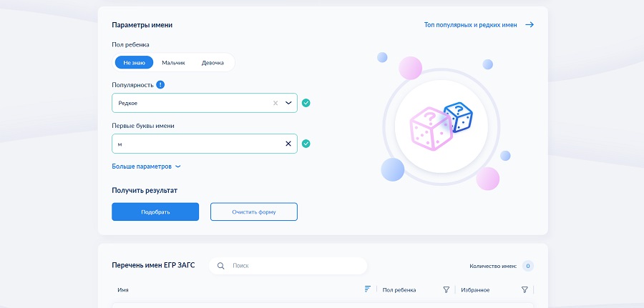Viewport: 644px width, 308px height.
Task: Click the search magnifier icon
Action: tap(221, 266)
